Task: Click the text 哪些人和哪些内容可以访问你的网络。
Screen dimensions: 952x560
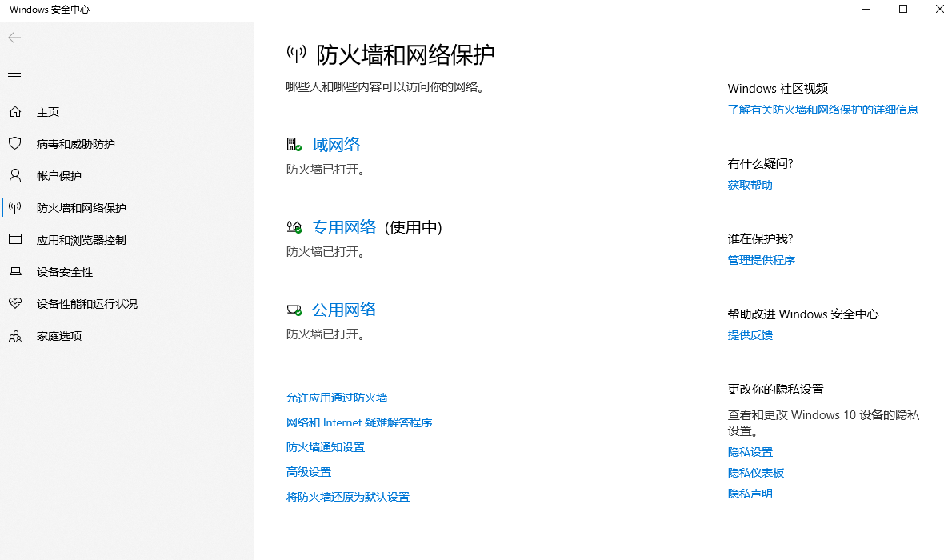Action: tap(386, 87)
